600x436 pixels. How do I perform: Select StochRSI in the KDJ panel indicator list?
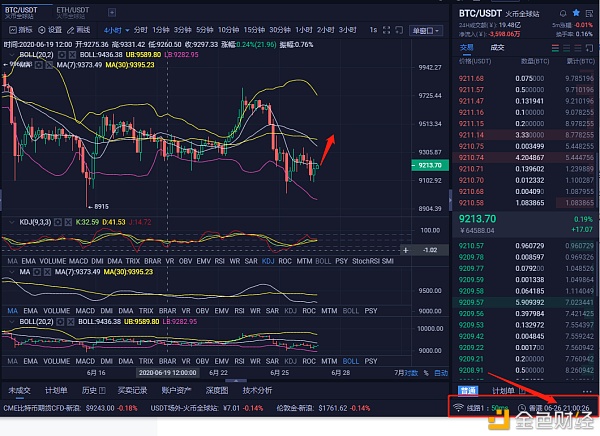click(366, 261)
